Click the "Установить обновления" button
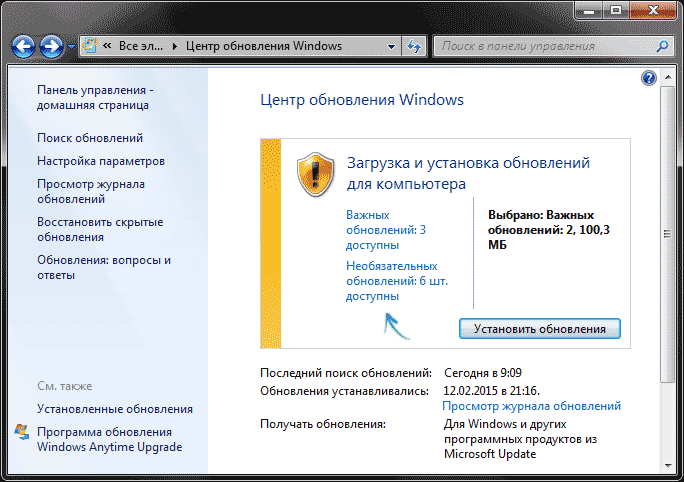Viewport: 684px width, 482px height. click(540, 328)
